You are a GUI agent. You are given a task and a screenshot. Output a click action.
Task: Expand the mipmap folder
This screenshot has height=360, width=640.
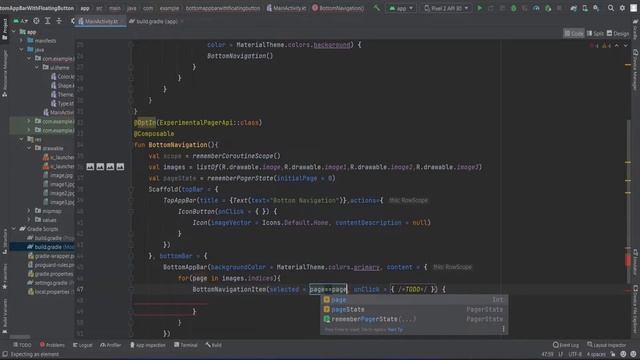click(29, 211)
